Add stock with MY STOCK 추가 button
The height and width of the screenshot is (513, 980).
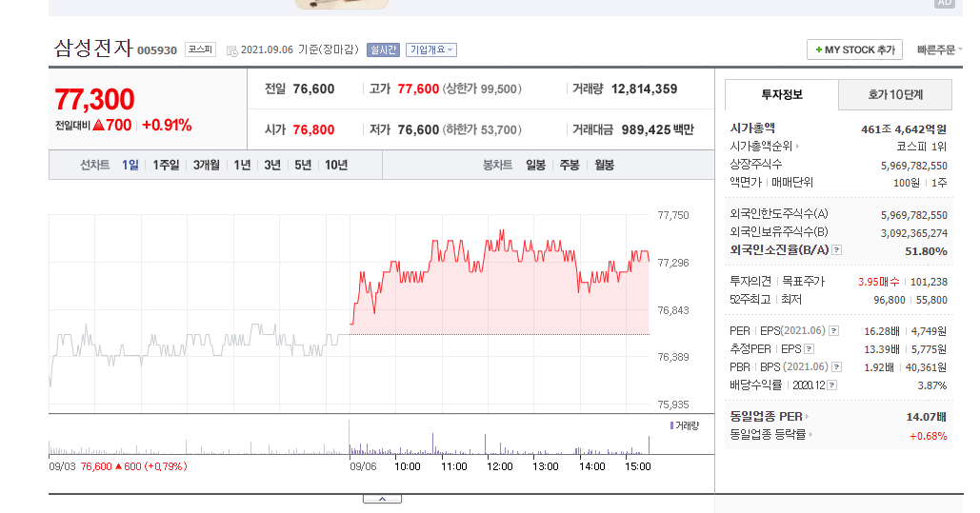[x=854, y=50]
